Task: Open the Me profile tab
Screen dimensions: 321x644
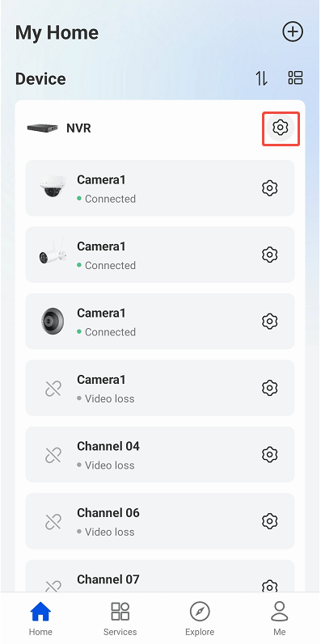Action: click(x=280, y=618)
